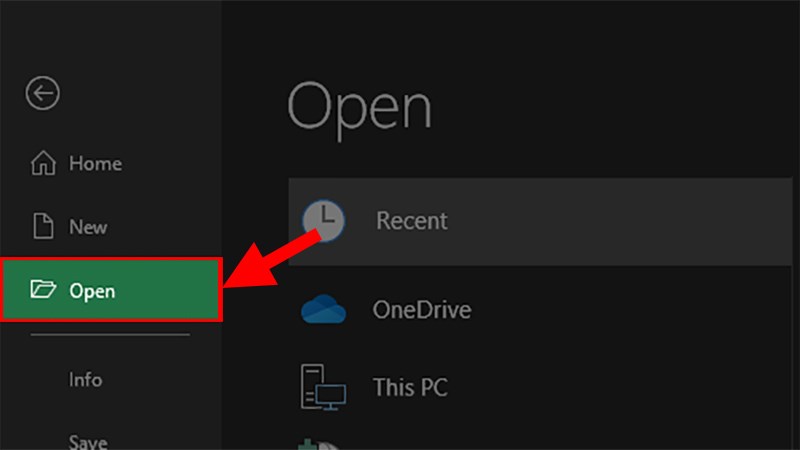Choose Save from the sidebar
Screen dimensions: 800x450
point(88,440)
